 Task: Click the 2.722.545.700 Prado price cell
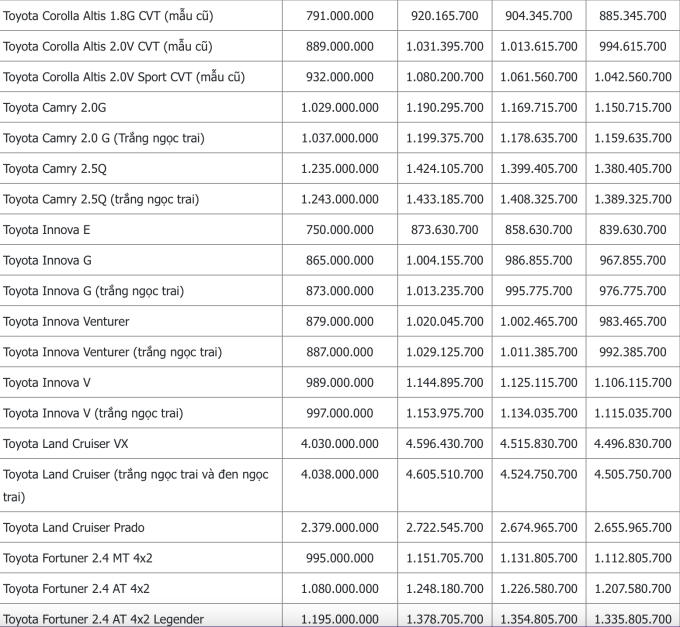tap(444, 527)
